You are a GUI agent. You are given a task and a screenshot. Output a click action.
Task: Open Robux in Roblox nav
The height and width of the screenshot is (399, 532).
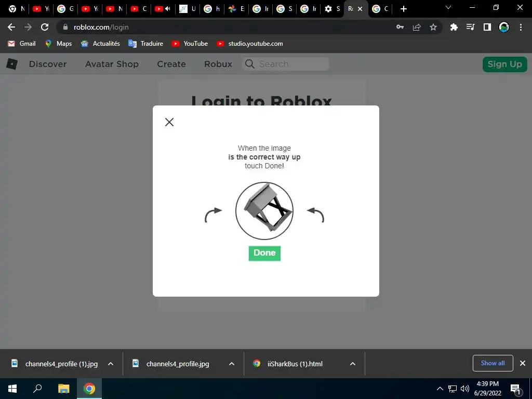coord(218,64)
